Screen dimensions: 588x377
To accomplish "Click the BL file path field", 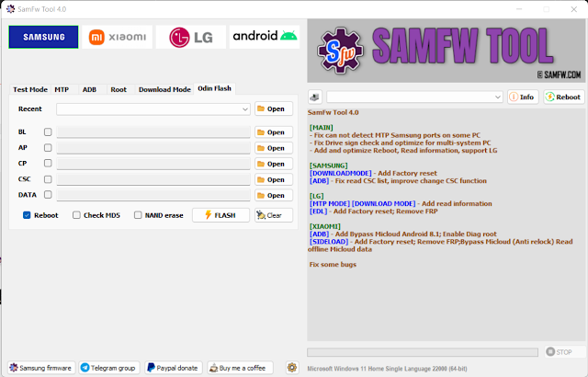I will tap(153, 132).
